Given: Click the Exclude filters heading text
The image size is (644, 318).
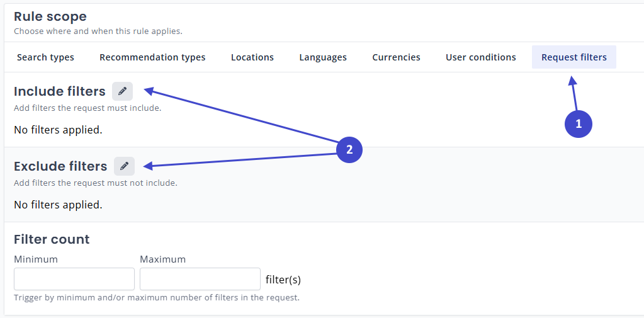Looking at the screenshot, I should click(60, 167).
